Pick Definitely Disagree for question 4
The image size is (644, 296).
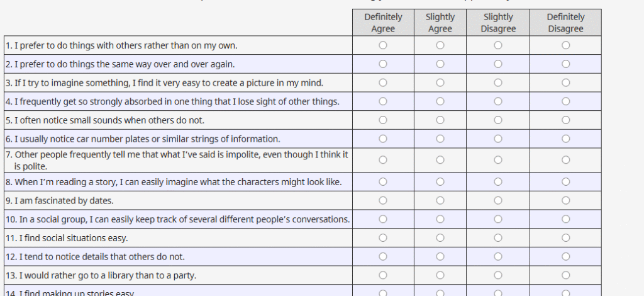coord(565,101)
